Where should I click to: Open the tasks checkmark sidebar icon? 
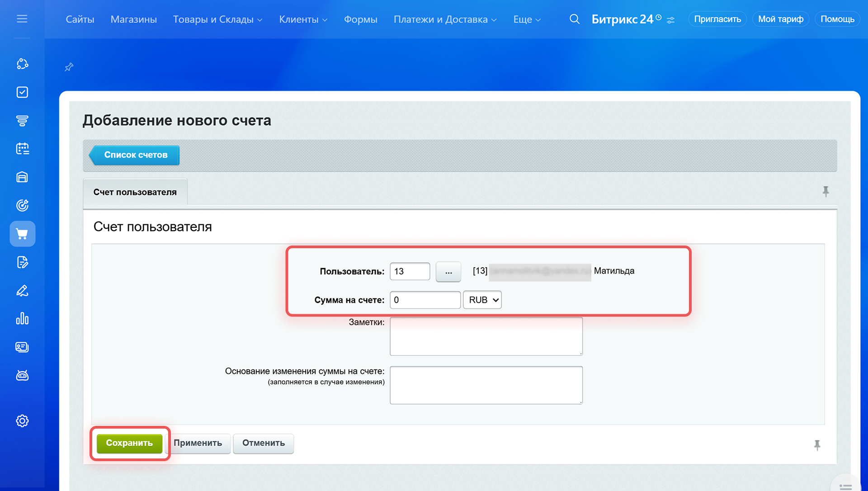click(22, 92)
